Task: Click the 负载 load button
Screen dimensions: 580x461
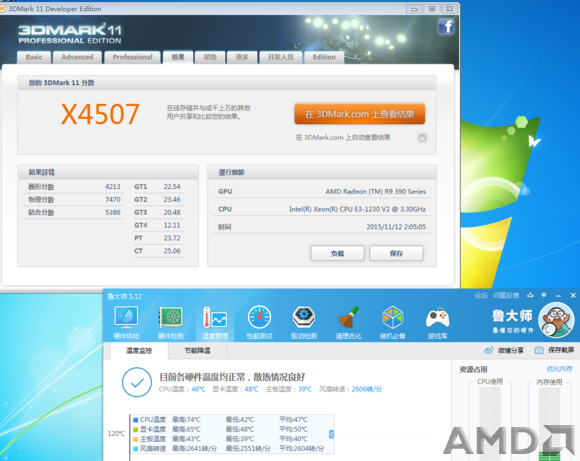Action: point(337,253)
